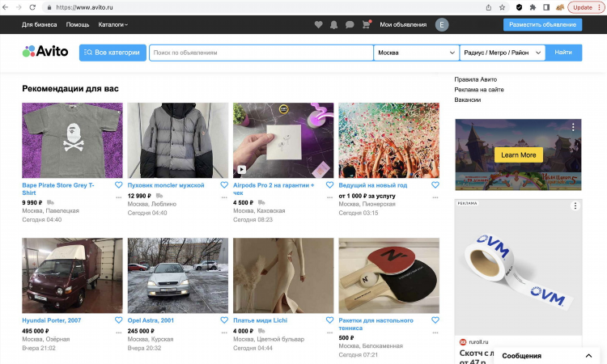607x364 pixels.
Task: Open options dots for Airpods Pro 2 listing
Action: coord(329,197)
